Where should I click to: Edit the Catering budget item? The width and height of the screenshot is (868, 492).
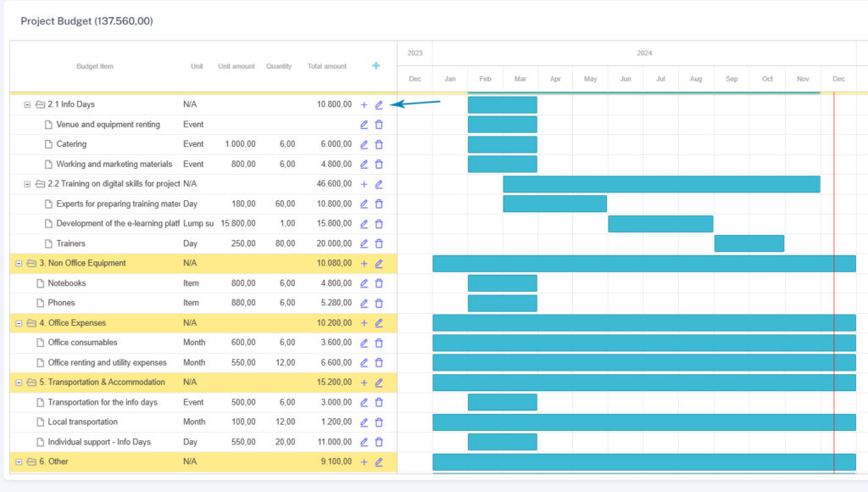[x=364, y=144]
